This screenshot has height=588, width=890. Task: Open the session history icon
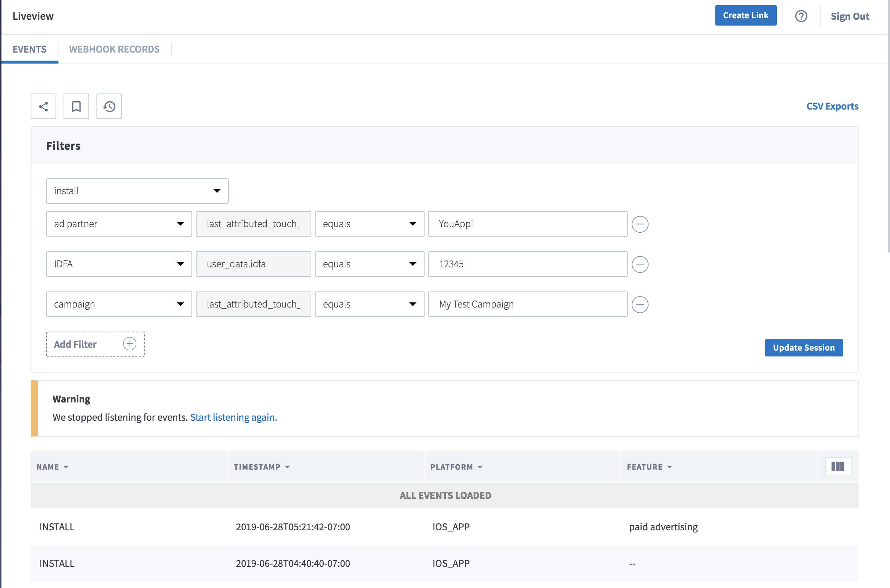(x=109, y=107)
